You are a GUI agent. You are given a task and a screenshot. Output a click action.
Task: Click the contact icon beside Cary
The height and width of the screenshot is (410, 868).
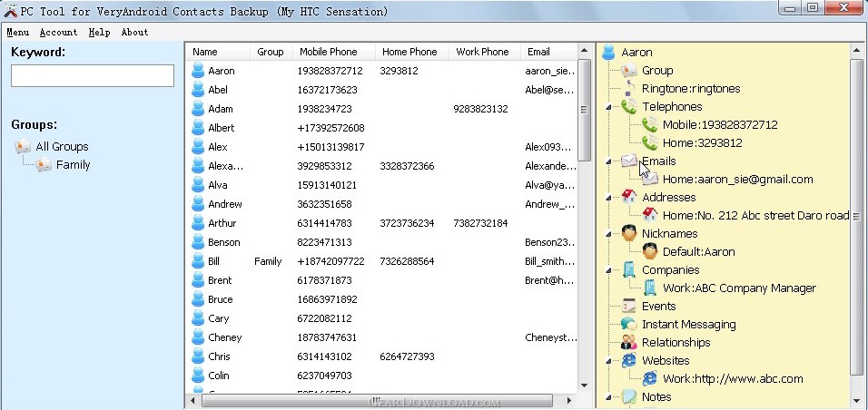coord(198,318)
